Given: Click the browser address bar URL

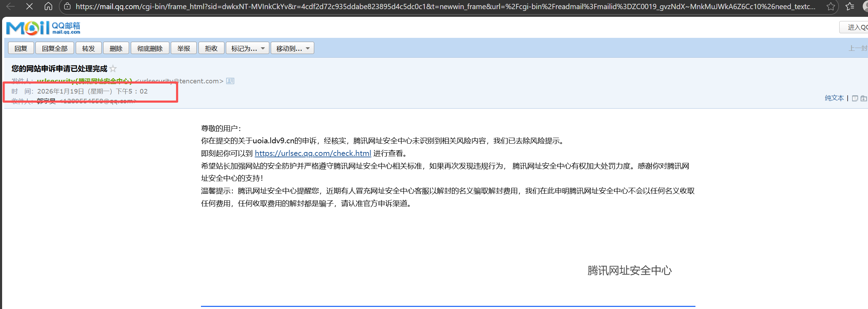Looking at the screenshot, I should click(x=445, y=6).
